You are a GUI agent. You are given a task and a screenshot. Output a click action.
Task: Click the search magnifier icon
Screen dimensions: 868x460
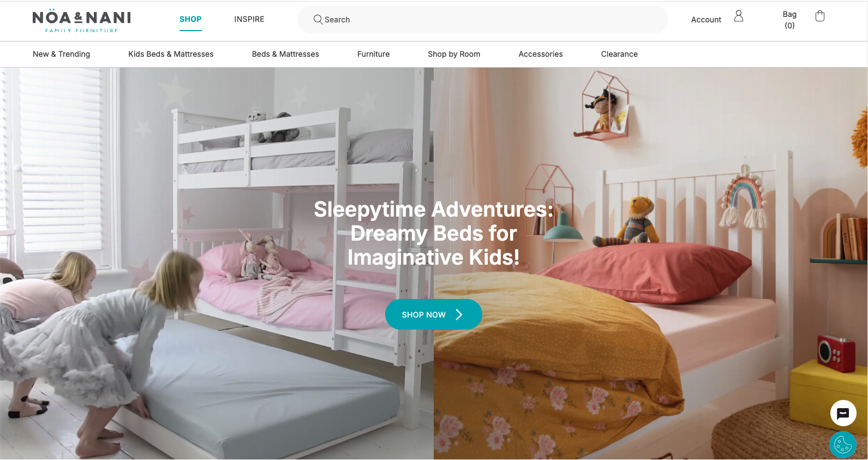tap(318, 20)
